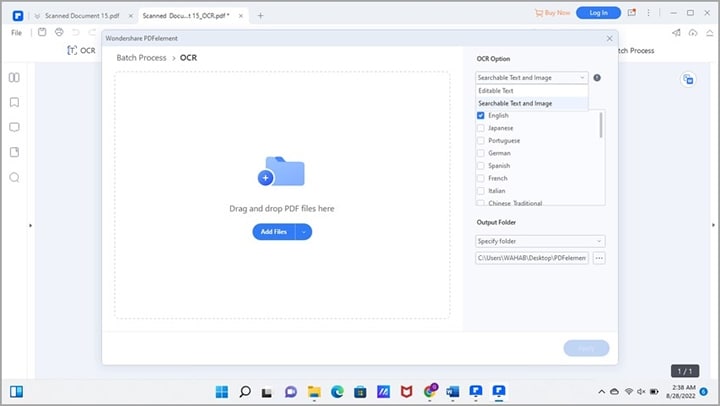This screenshot has width=720, height=406.
Task: Click the Buy Now cart link
Action: pos(552,13)
